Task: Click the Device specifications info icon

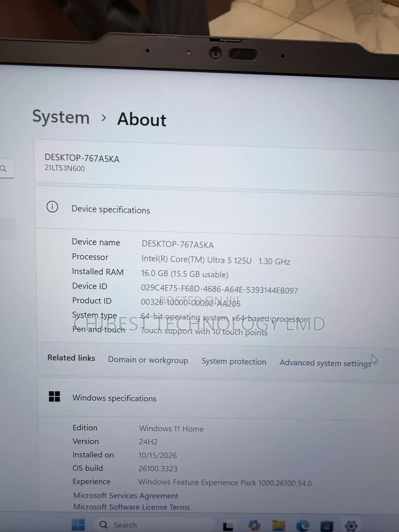Action: tap(52, 207)
